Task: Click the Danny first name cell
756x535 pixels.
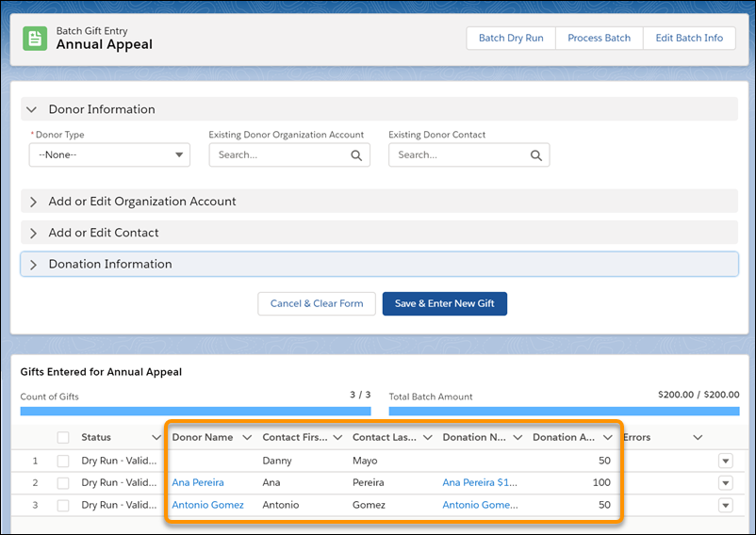Action: [x=277, y=461]
